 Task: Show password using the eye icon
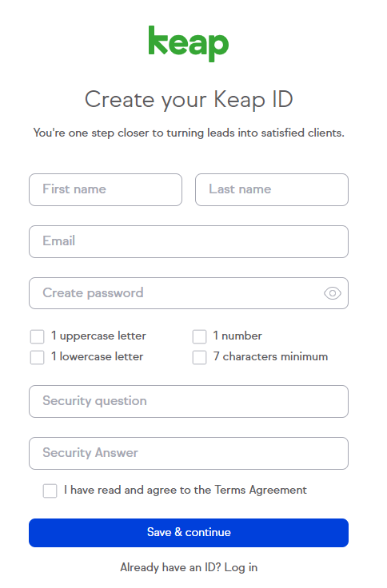332,293
